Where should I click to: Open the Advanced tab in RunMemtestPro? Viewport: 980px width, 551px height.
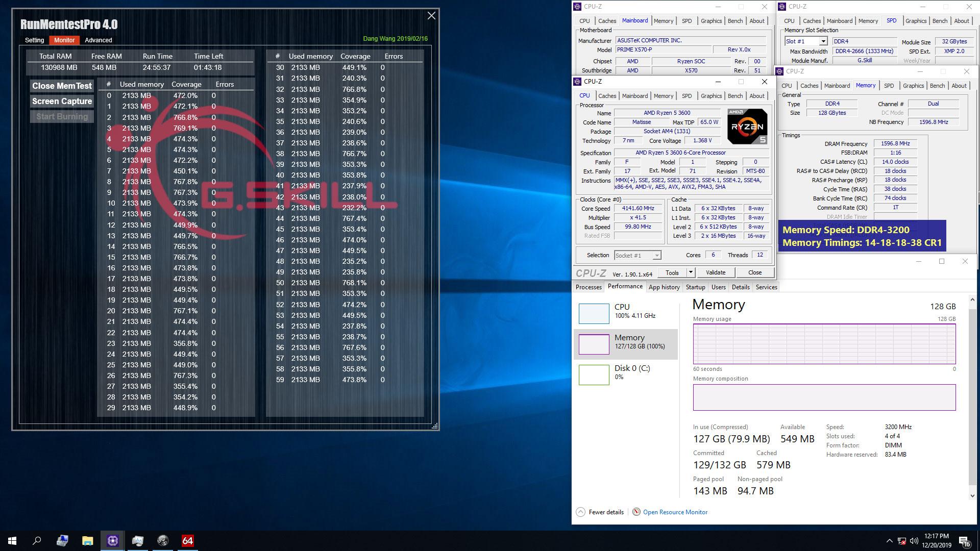click(97, 40)
